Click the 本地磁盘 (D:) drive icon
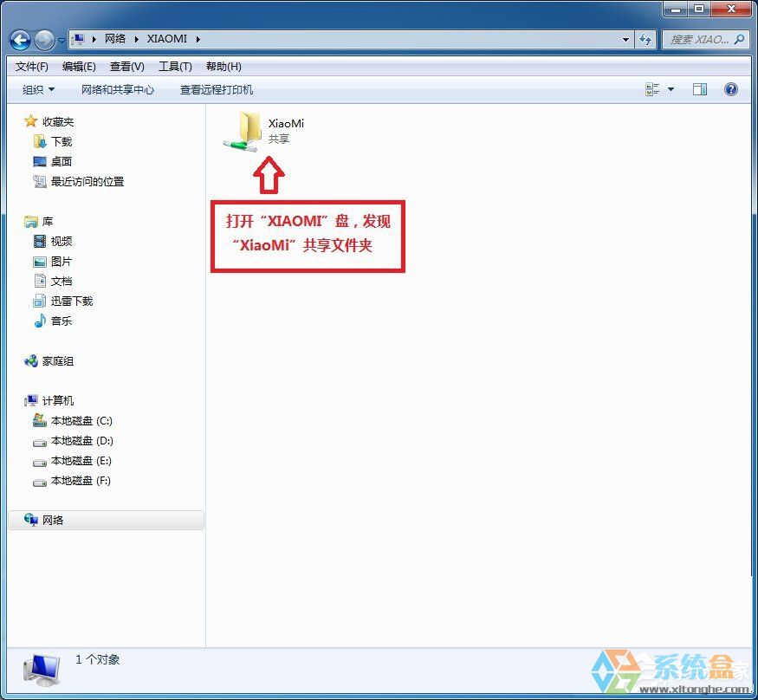758x700 pixels. coord(40,443)
